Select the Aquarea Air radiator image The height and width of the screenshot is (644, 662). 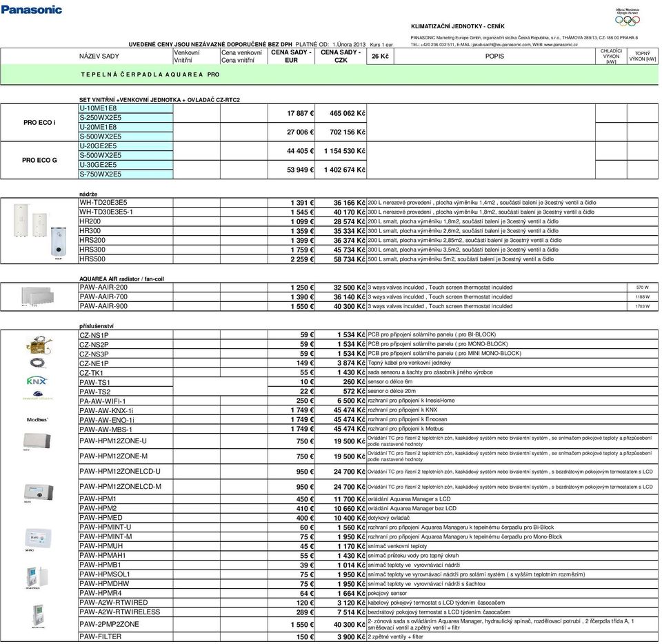(x=37, y=296)
